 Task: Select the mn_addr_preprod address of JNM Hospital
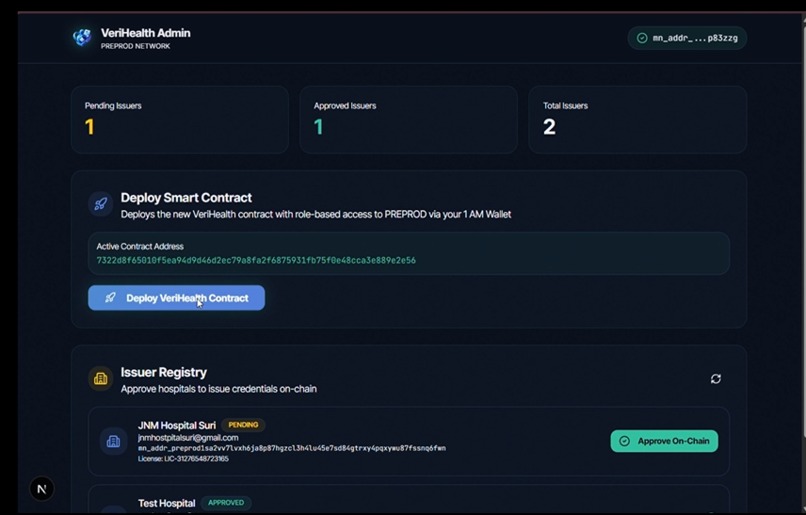coord(291,448)
